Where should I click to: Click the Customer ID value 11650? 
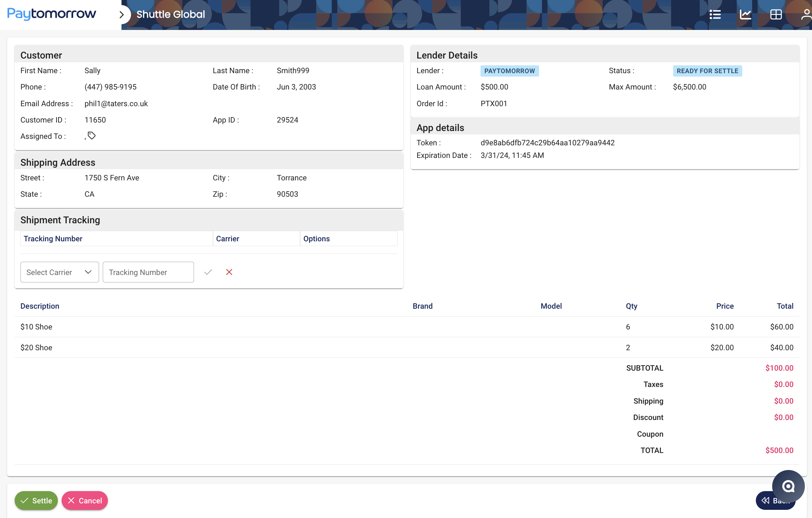tap(95, 120)
